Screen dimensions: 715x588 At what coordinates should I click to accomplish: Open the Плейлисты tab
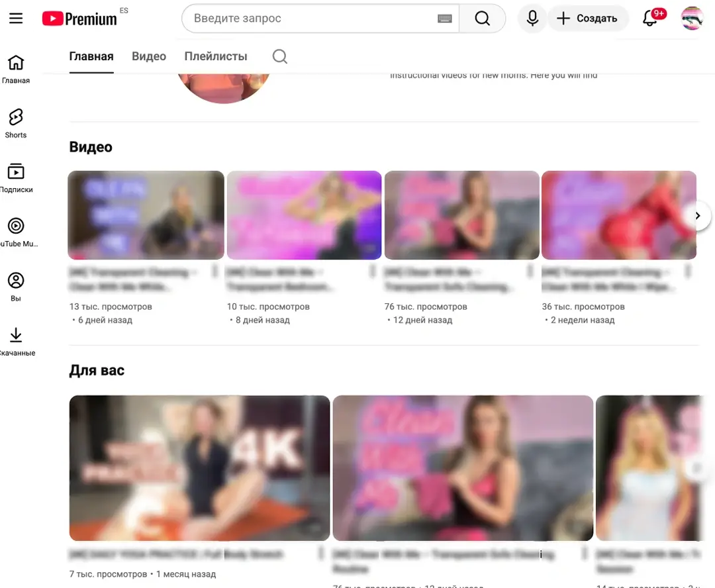coord(216,56)
